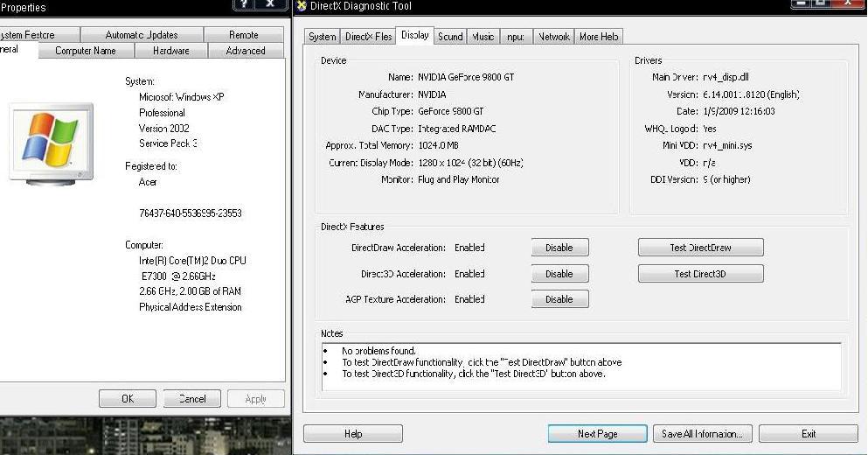
Task: Click display mode 1280 x 1024 value
Action: [470, 163]
